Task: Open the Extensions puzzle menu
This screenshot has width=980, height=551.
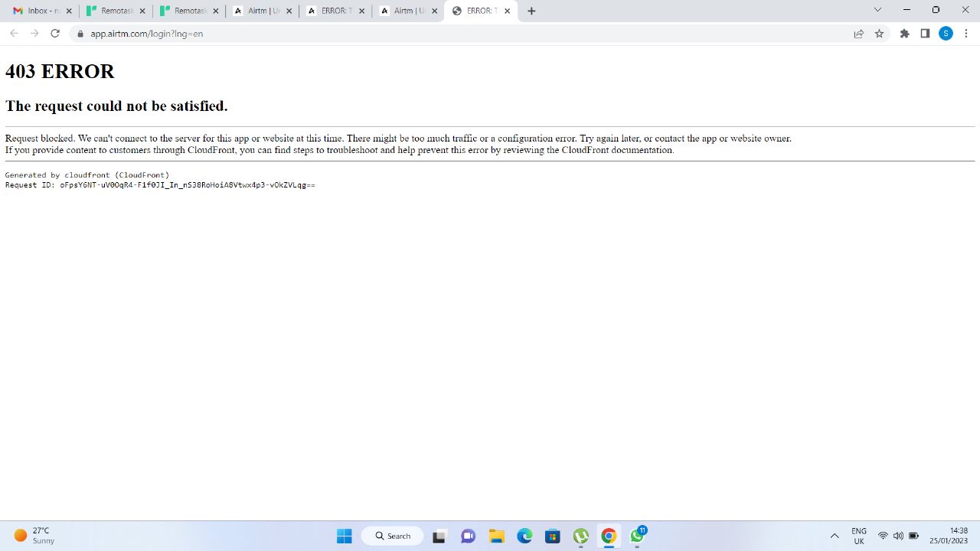Action: pos(904,34)
